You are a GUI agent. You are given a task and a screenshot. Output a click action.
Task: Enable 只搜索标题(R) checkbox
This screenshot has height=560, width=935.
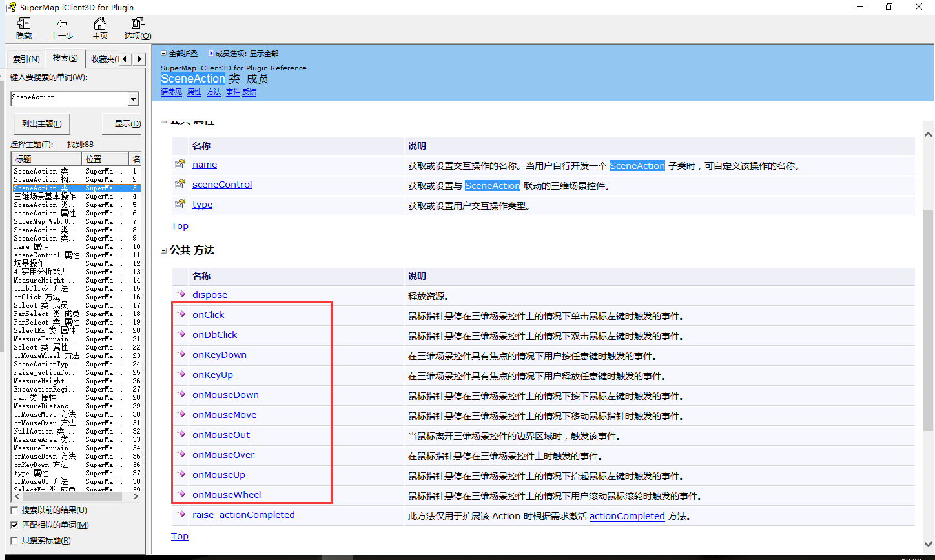click(15, 541)
